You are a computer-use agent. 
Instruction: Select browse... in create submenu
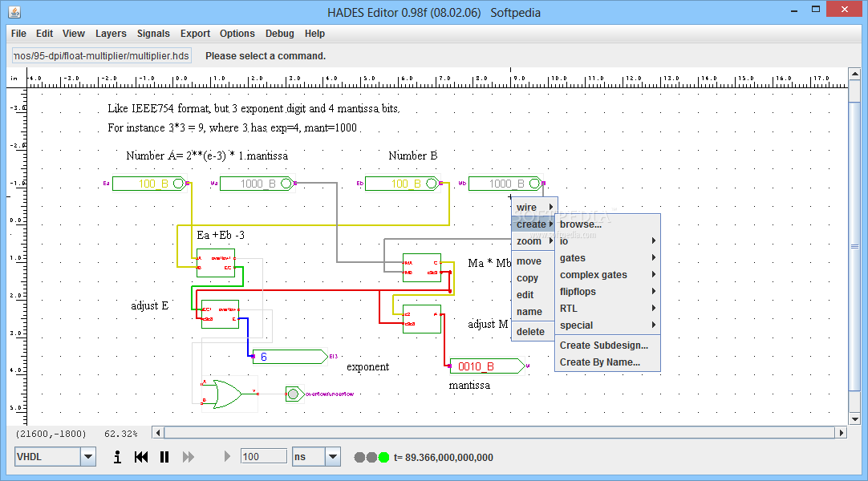(x=607, y=224)
